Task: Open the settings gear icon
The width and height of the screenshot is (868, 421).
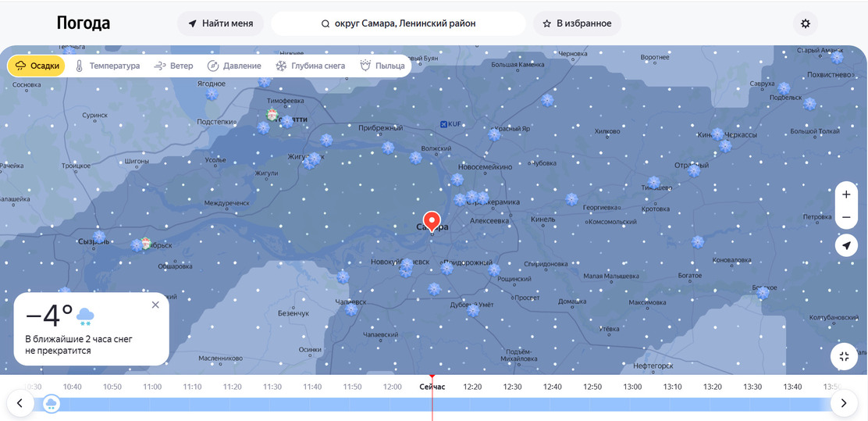Action: click(806, 23)
